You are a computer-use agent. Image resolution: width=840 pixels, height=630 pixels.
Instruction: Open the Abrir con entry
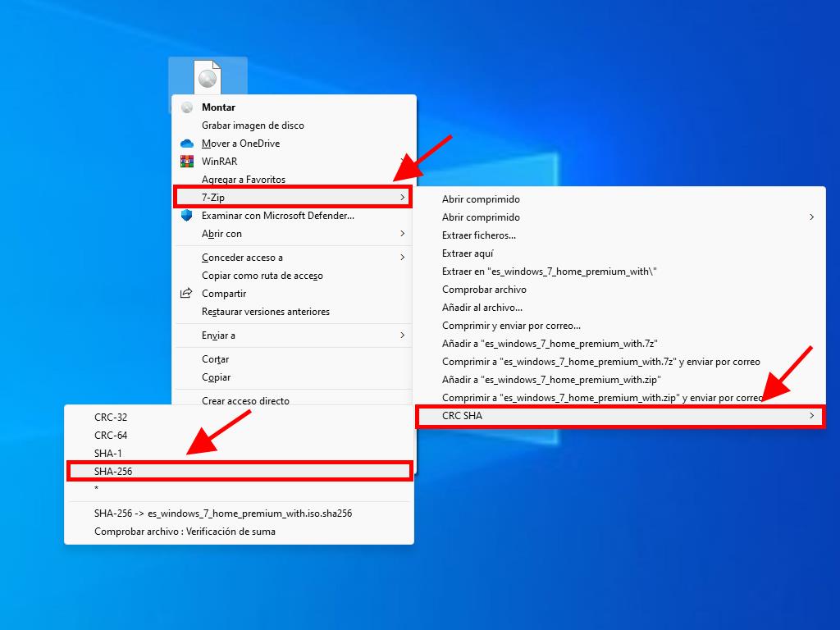coord(294,234)
